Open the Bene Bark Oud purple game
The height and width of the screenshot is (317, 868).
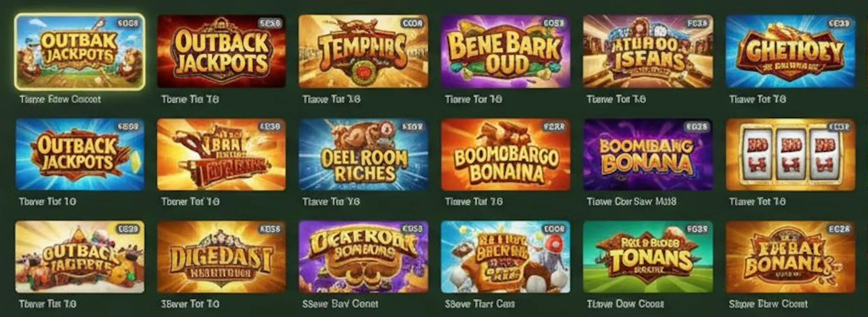(x=506, y=52)
